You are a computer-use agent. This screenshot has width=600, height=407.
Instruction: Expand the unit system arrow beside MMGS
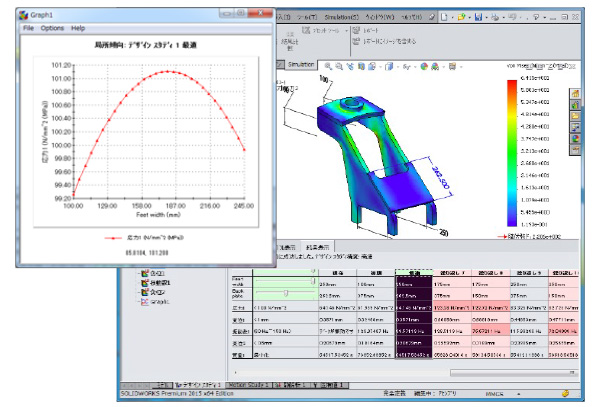519,394
